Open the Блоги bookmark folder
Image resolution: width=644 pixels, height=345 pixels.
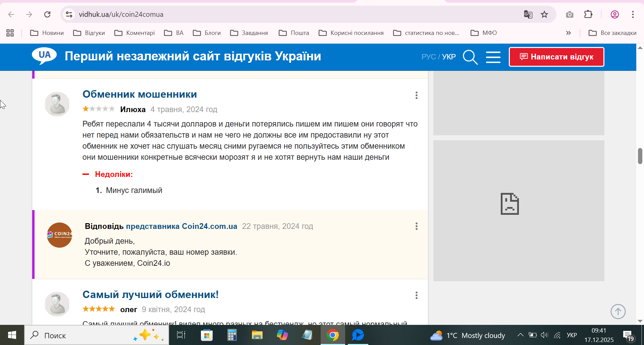click(x=207, y=33)
